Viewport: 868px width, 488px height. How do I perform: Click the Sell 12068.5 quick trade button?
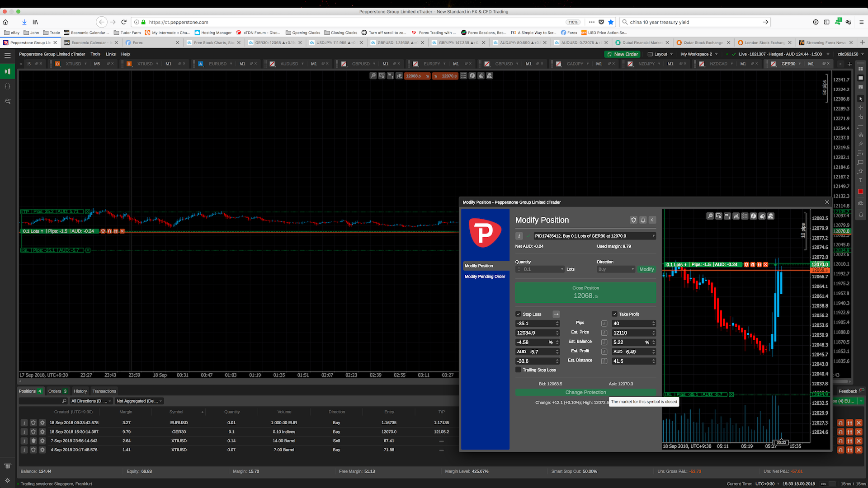[417, 76]
